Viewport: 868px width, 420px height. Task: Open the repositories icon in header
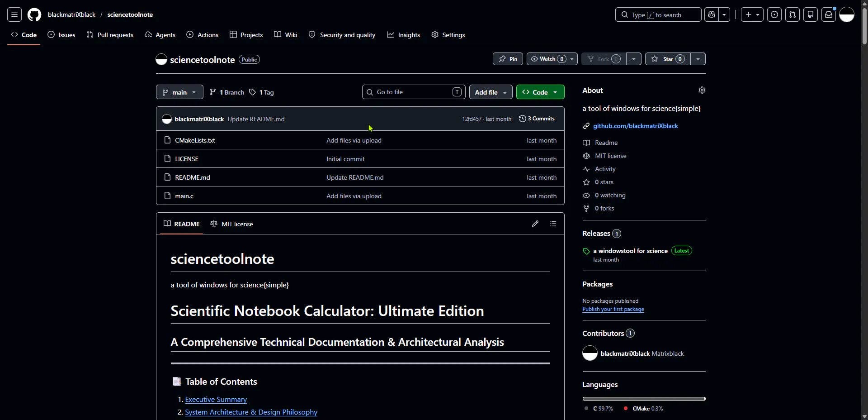(x=811, y=14)
